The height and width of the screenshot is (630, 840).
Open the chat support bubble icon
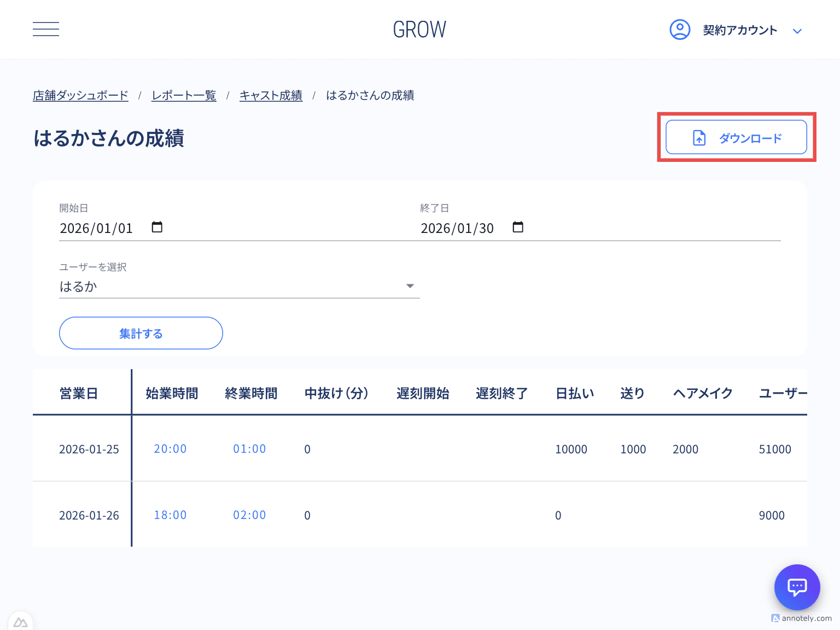click(x=797, y=587)
